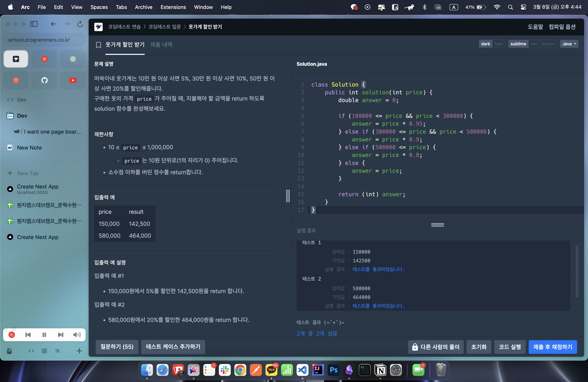
Task: Open the pinned ChatGPT tab icon
Action: click(73, 59)
